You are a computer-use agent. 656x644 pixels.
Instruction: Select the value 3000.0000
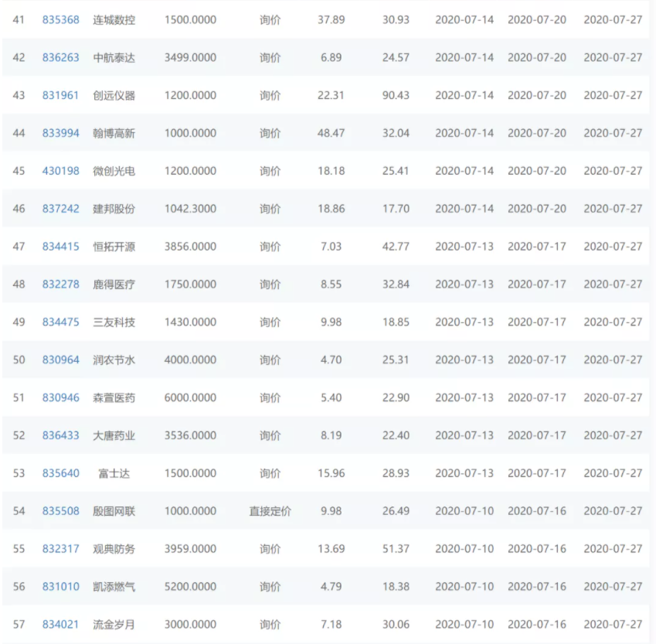click(x=190, y=625)
